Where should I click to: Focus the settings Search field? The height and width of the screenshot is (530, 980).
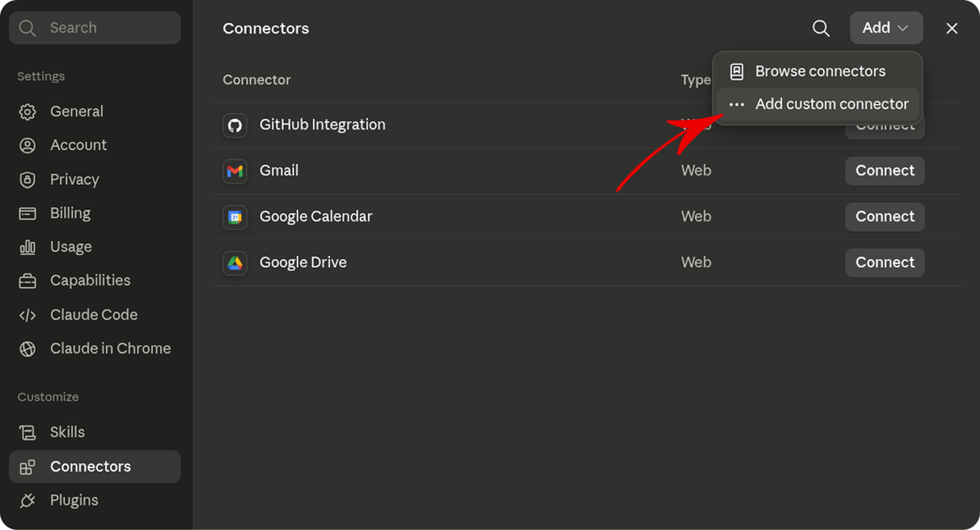[95, 28]
